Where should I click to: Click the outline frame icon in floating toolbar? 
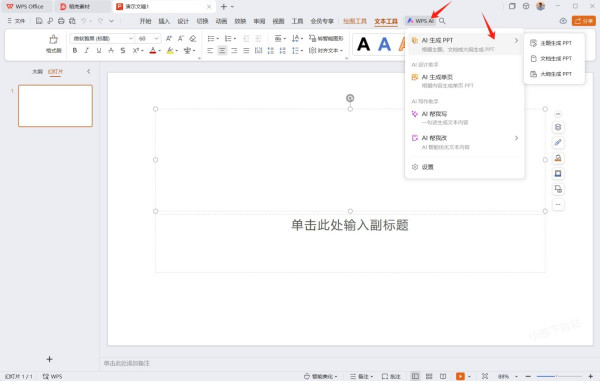point(558,174)
